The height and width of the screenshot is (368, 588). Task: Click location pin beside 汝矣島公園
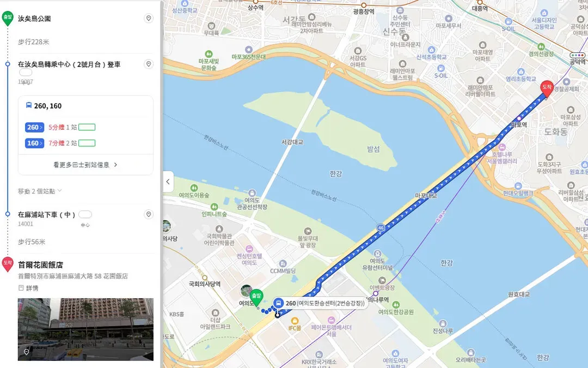[x=149, y=19]
